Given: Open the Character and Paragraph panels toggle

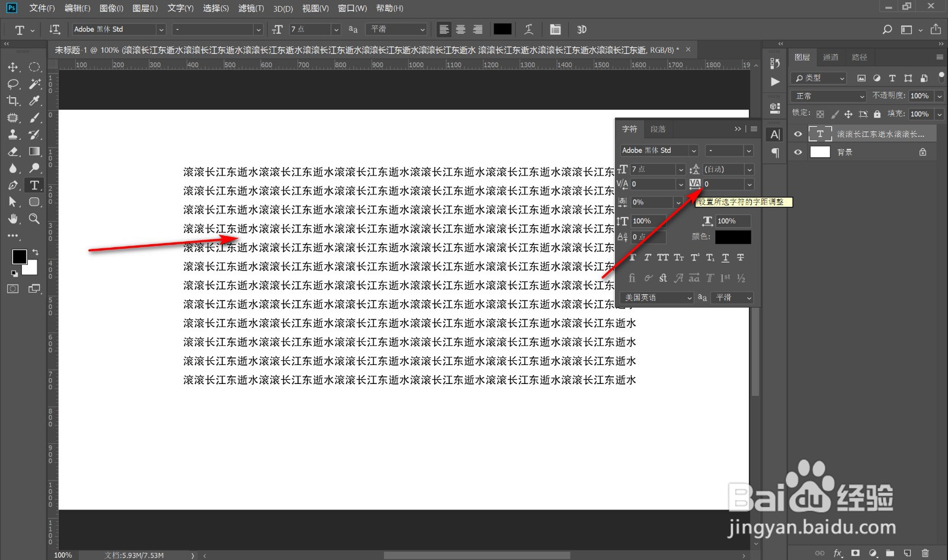Looking at the screenshot, I should click(555, 29).
